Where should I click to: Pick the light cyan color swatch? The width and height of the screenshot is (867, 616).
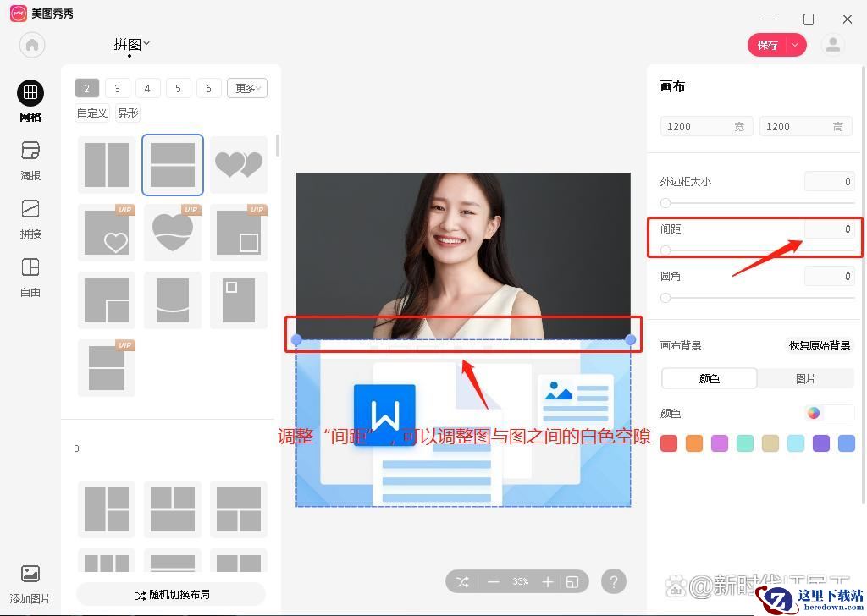pyautogui.click(x=796, y=443)
